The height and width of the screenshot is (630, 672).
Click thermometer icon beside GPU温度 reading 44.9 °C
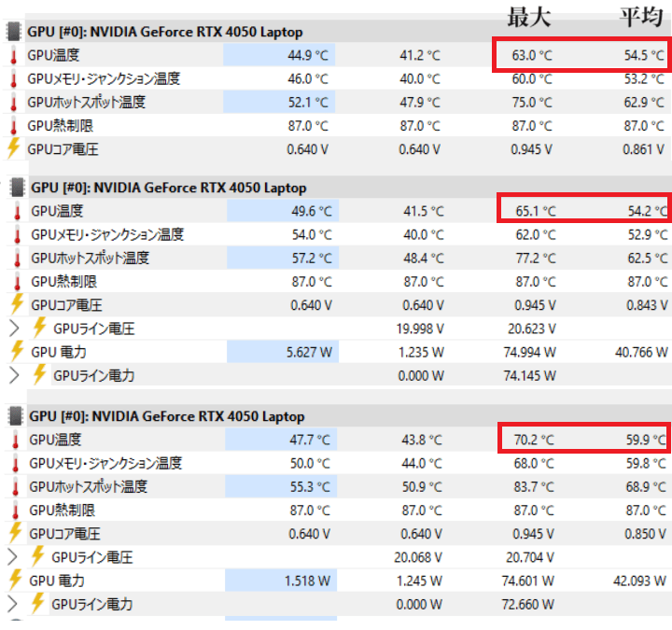point(13,54)
